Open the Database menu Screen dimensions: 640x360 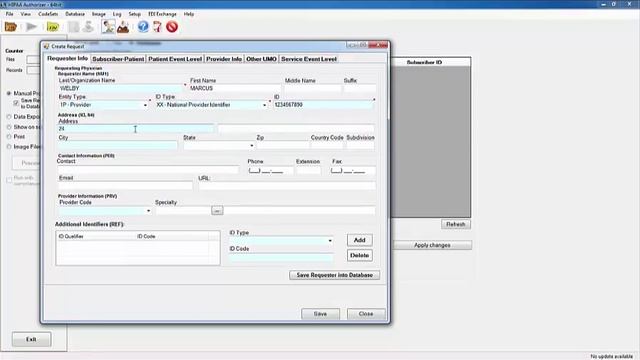[75, 14]
